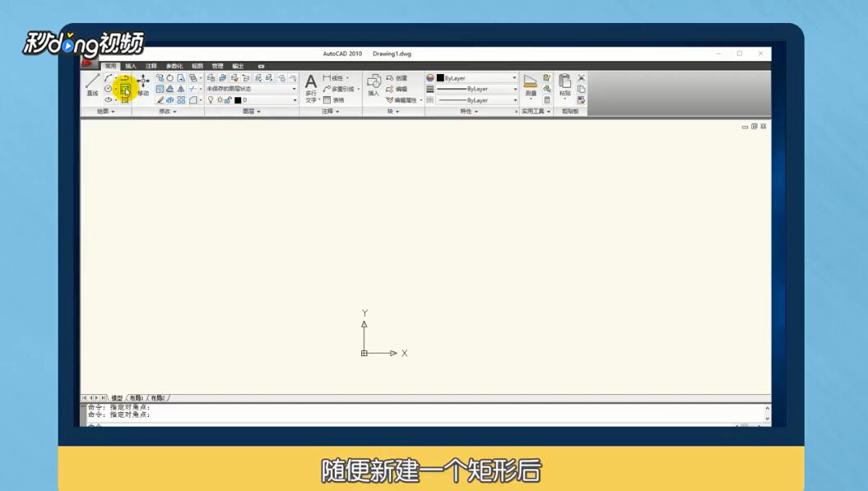The height and width of the screenshot is (491, 868).
Task: Expand the Properties (特性) panel
Action: [x=468, y=111]
